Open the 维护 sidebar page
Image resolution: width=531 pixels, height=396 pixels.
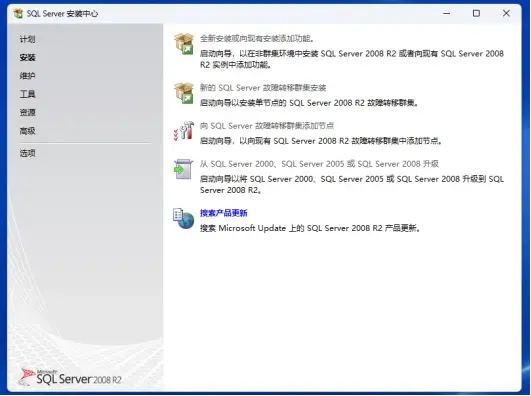(27, 76)
